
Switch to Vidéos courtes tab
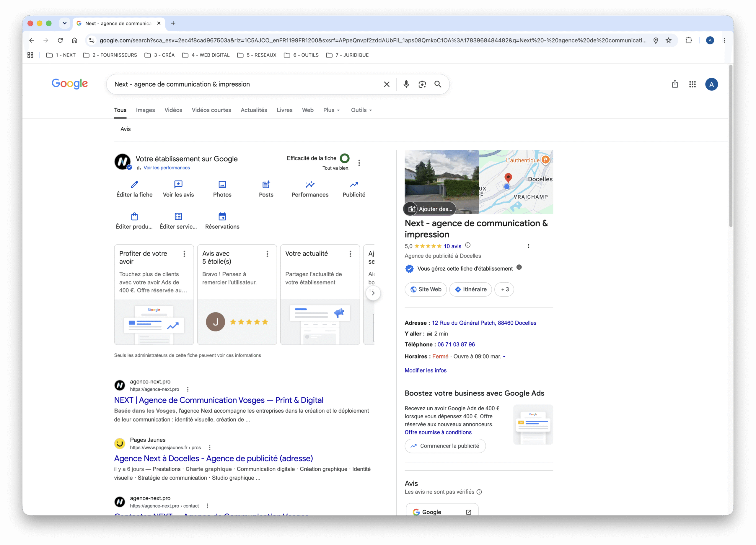tap(211, 110)
